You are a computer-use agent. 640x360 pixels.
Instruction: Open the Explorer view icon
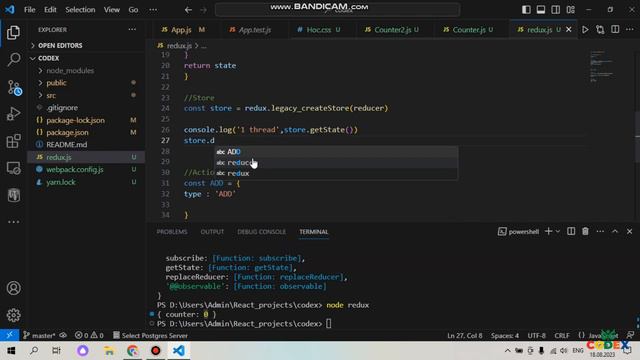(x=13, y=33)
